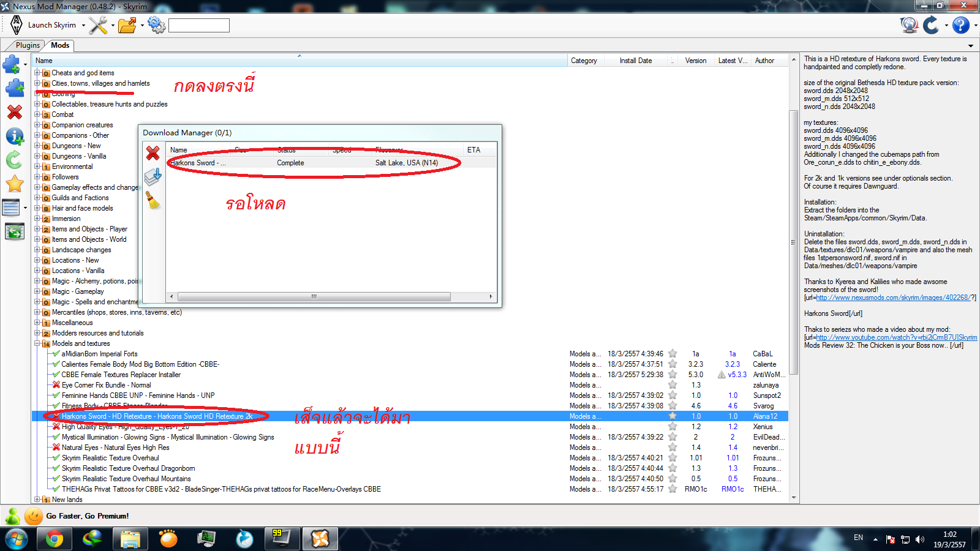
Task: Cancel download with red X in Download Manager
Action: tap(153, 152)
